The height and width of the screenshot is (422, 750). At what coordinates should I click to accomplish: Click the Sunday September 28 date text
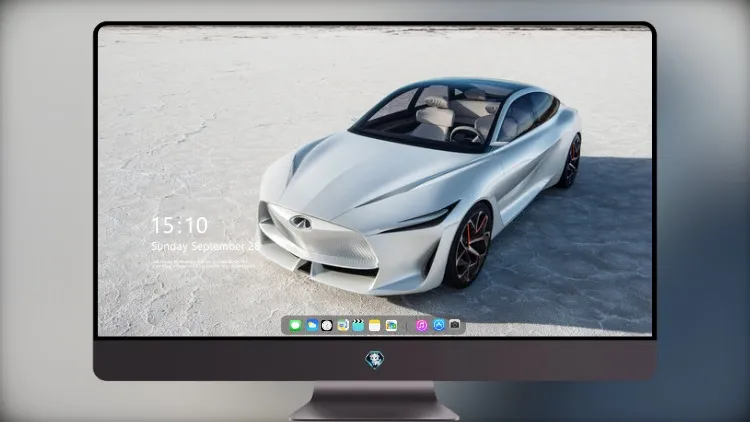pos(206,246)
